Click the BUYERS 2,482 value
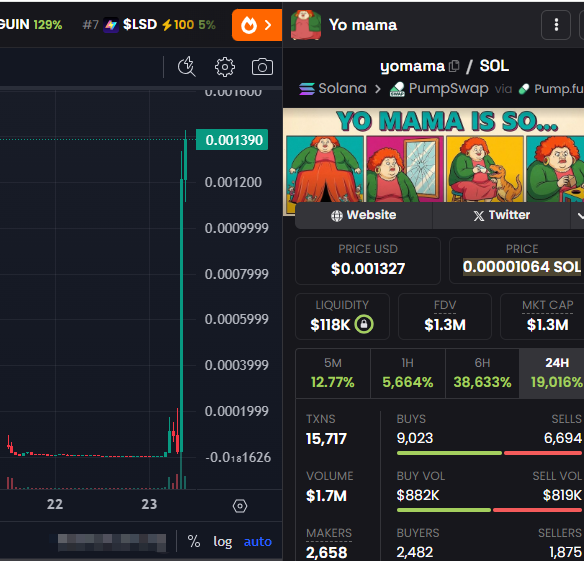This screenshot has width=584, height=561. click(x=415, y=552)
